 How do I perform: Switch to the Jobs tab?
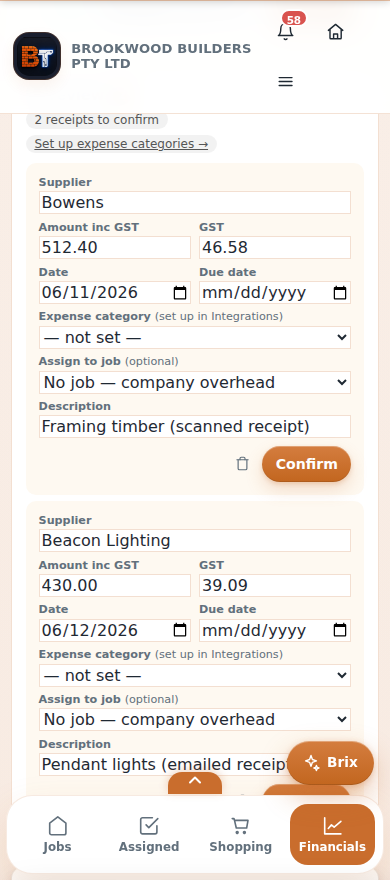[x=57, y=834]
